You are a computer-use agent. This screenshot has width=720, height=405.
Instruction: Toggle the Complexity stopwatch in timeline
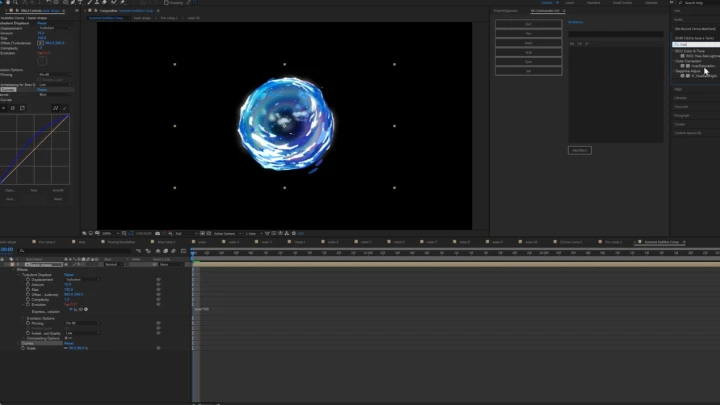pos(28,299)
